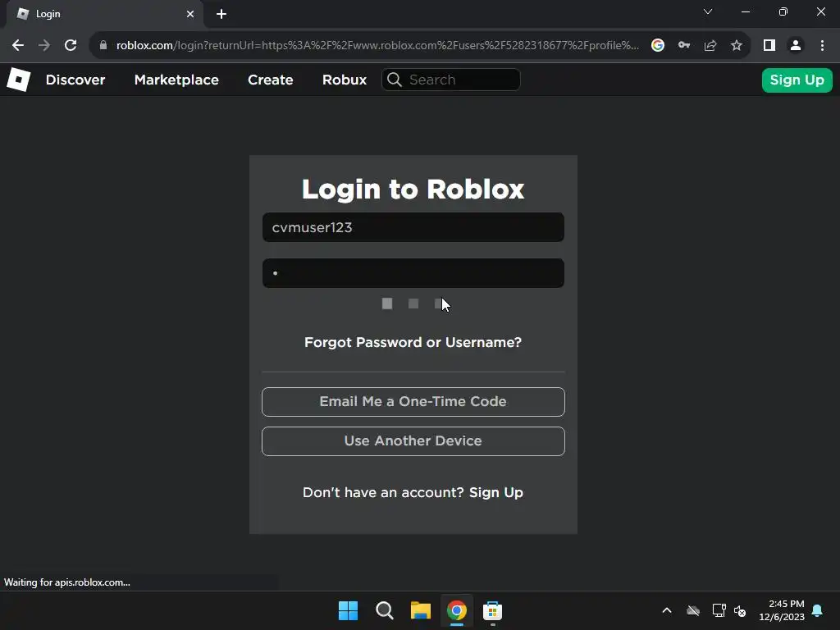The width and height of the screenshot is (840, 630).
Task: Reload the page with refresh icon
Action: (x=71, y=46)
